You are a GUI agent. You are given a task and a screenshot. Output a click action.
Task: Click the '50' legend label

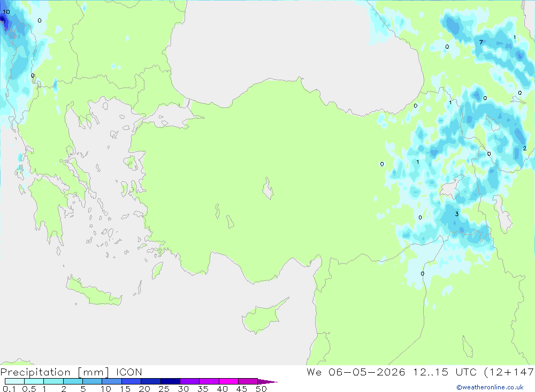262,389
